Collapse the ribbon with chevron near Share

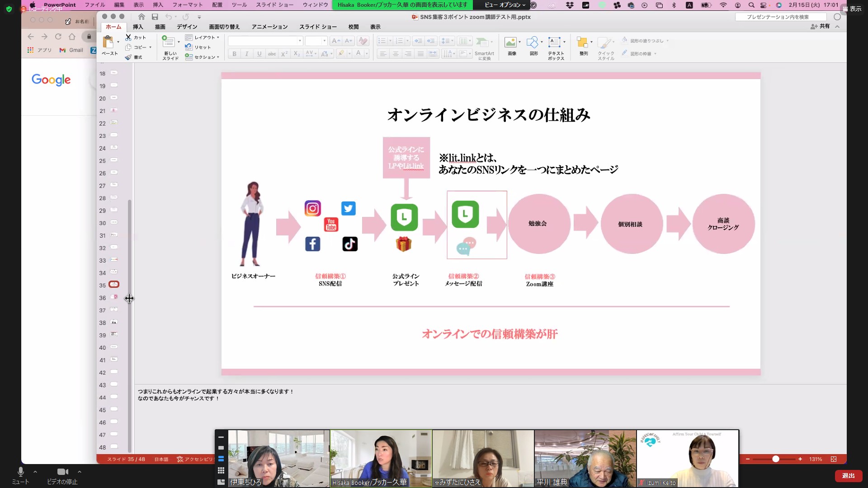pyautogui.click(x=837, y=27)
